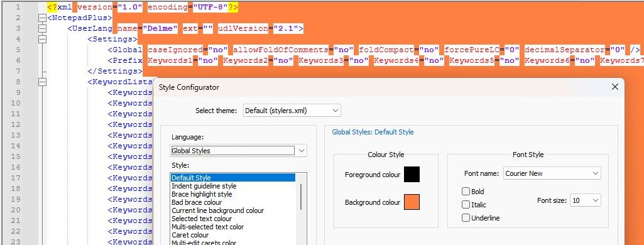Collapse the NotepadPlus fold marker on line 2
The height and width of the screenshot is (245, 644).
[x=41, y=18]
